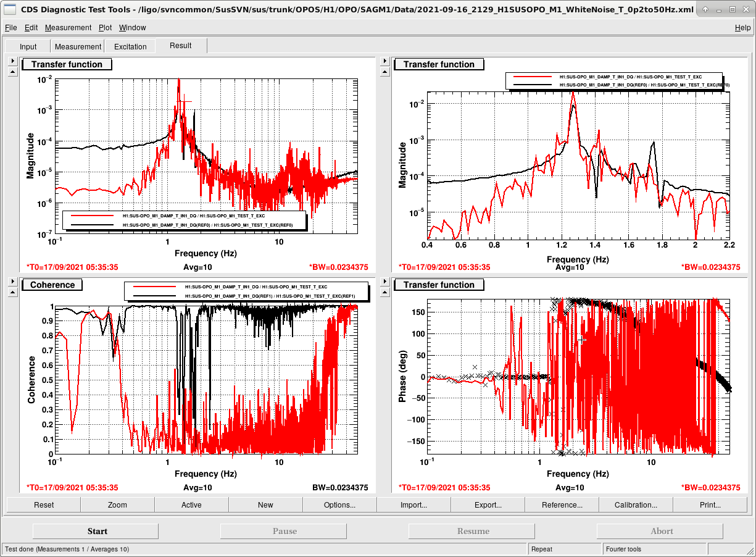Click the up-arrow beside the Phase plot
The width and height of the screenshot is (756, 557).
[x=386, y=293]
